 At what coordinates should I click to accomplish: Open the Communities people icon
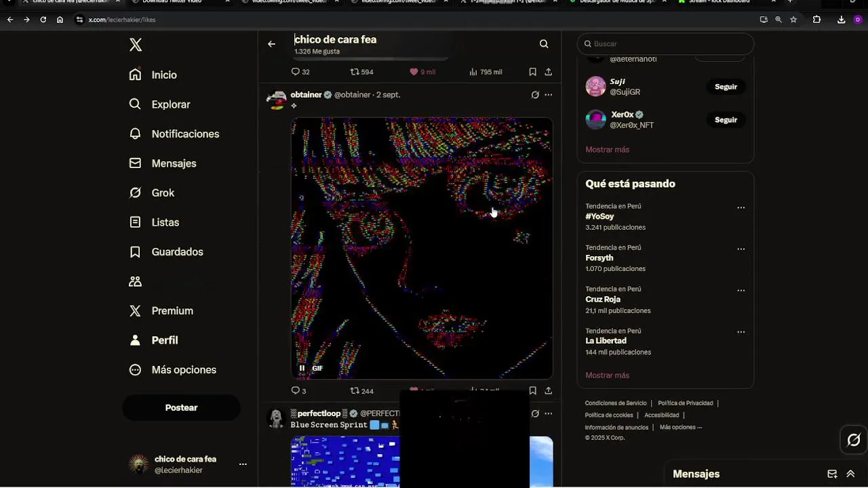click(136, 281)
